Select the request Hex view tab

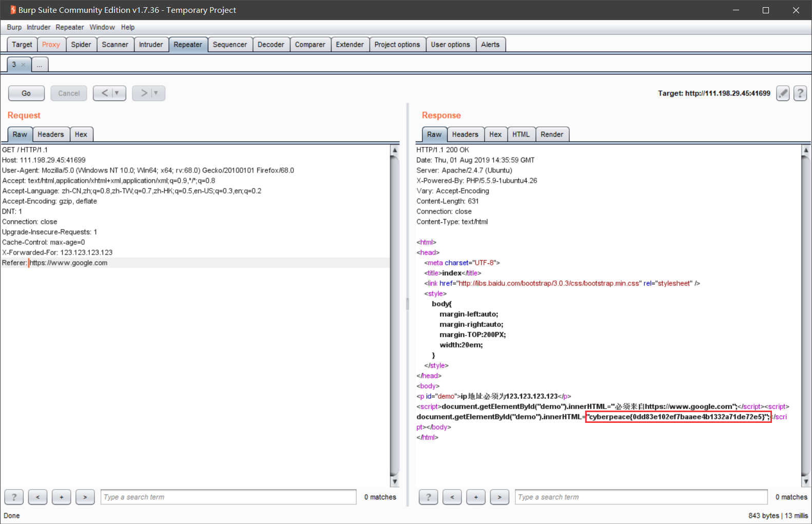coord(81,134)
